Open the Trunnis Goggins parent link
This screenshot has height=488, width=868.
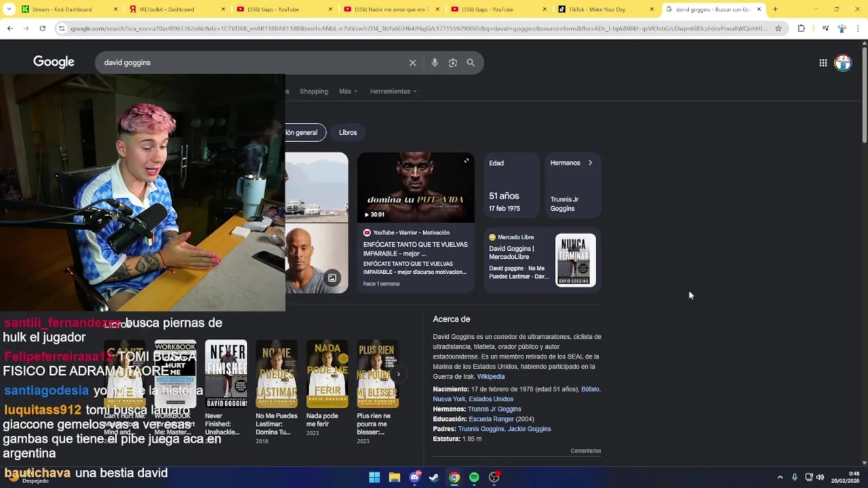pyautogui.click(x=481, y=428)
